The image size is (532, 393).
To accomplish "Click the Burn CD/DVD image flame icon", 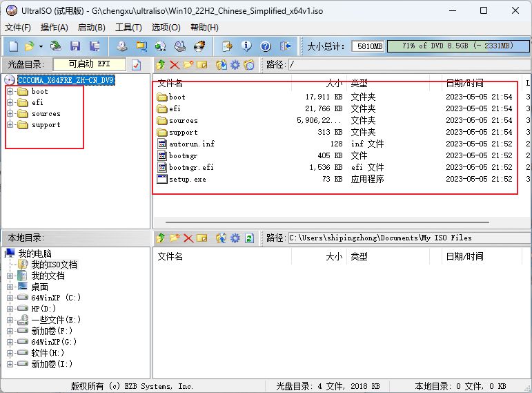I will (200, 46).
